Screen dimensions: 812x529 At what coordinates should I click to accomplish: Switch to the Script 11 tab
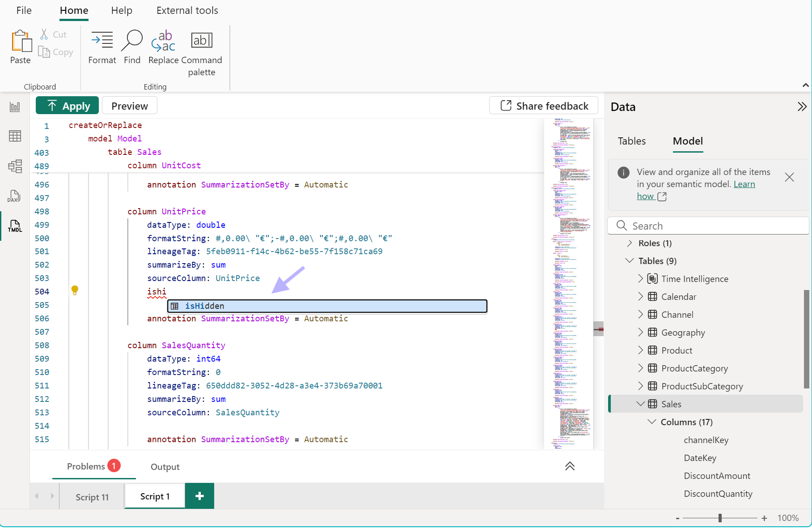click(x=92, y=497)
